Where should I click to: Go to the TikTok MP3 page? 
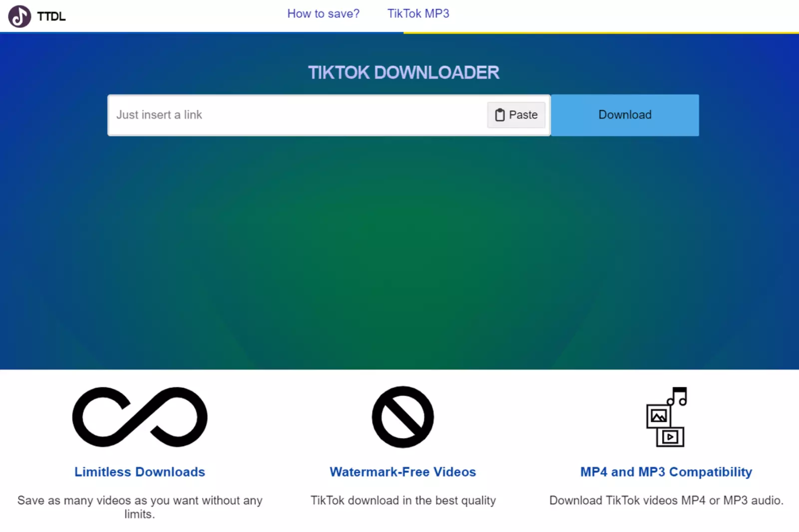418,13
